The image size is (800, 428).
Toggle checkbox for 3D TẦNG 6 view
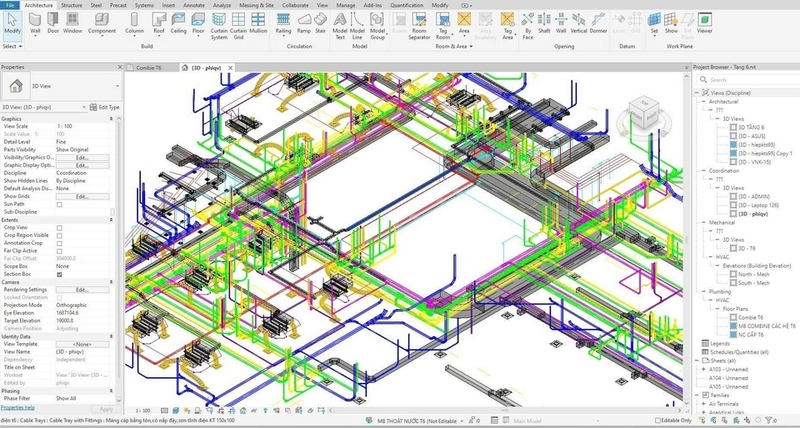click(x=733, y=127)
